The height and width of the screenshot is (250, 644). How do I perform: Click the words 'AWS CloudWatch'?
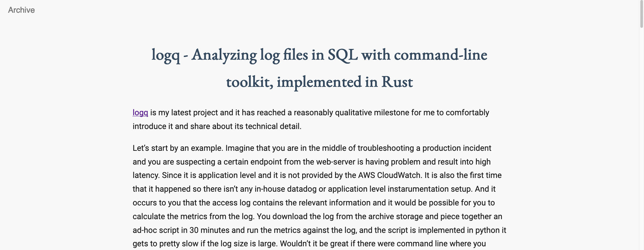tap(389, 175)
